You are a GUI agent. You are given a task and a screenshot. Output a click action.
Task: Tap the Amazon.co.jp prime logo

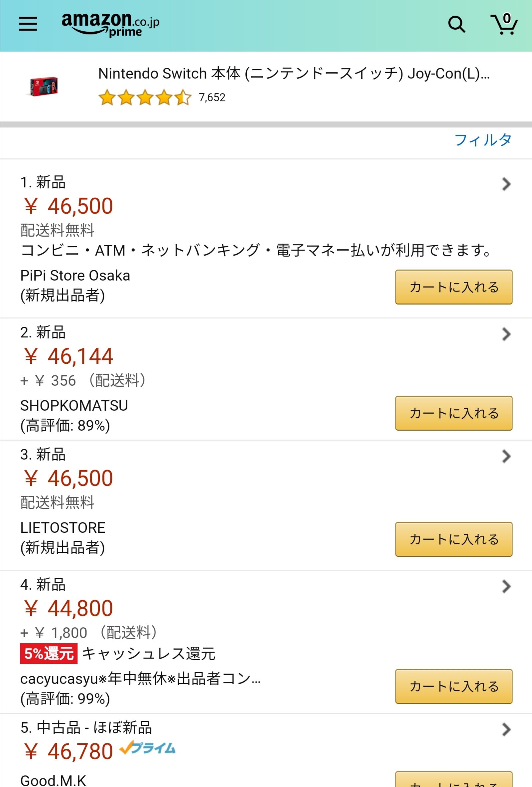pyautogui.click(x=110, y=25)
